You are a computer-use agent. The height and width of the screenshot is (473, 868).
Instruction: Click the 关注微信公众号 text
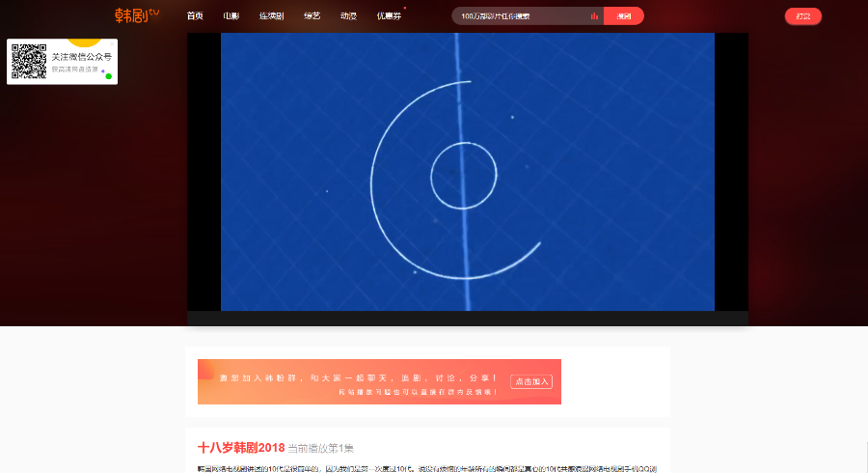click(81, 57)
